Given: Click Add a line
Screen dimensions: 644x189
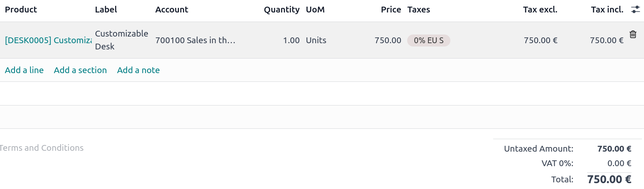Looking at the screenshot, I should (24, 70).
